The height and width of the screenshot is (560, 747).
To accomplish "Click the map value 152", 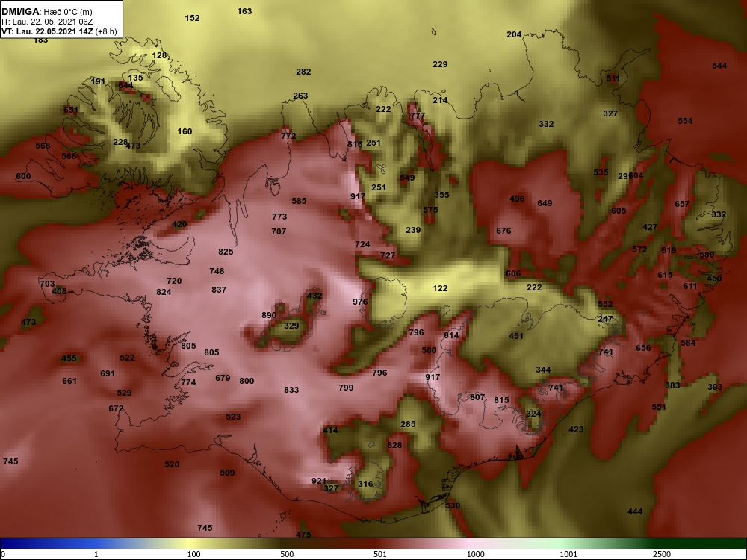I will tap(193, 18).
